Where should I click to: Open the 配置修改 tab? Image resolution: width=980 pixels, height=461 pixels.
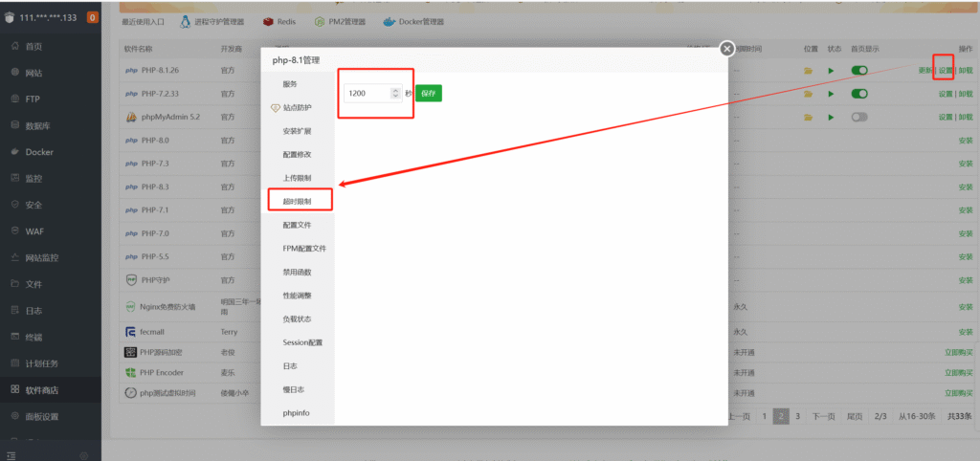point(298,154)
